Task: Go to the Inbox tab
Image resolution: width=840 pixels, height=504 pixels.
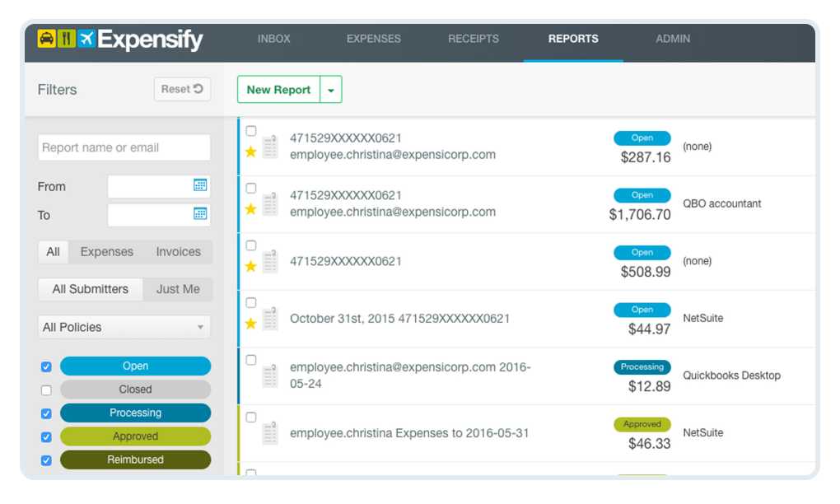Action: pos(273,39)
